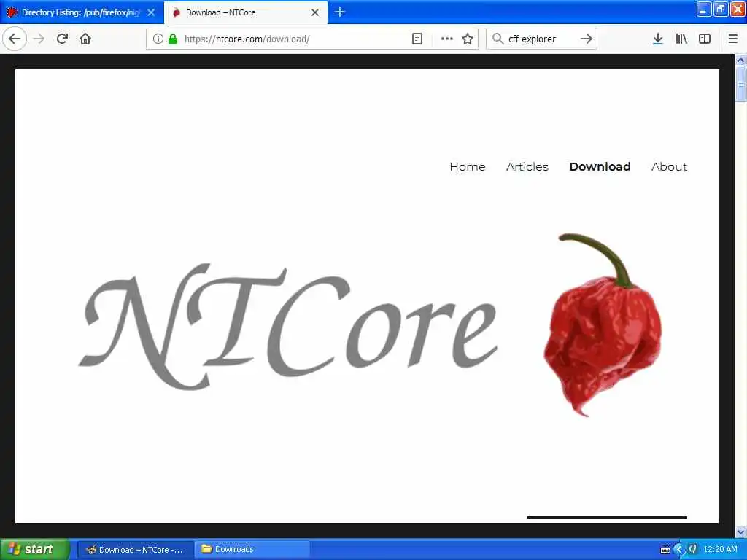Select the Download – NTCore tab

pos(246,12)
